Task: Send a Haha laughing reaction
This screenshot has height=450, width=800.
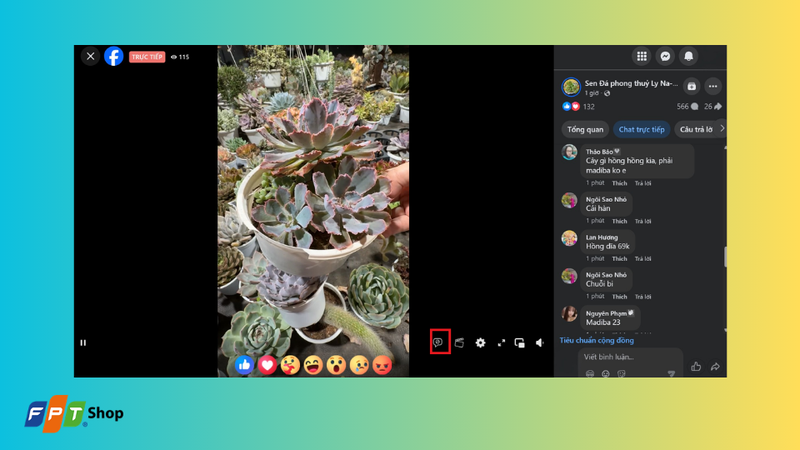Action: tap(313, 365)
